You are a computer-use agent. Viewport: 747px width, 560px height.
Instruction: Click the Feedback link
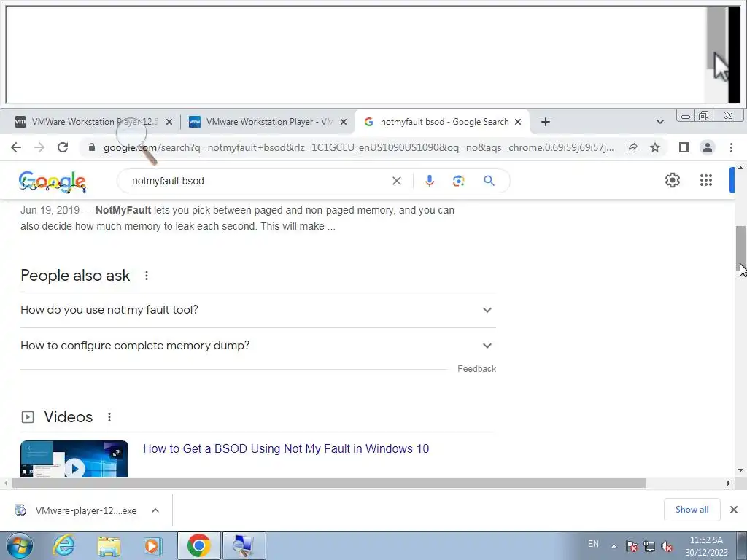(x=476, y=369)
